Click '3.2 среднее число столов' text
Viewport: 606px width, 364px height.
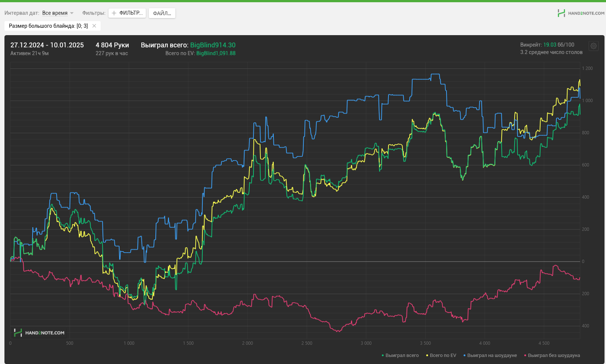tap(551, 52)
